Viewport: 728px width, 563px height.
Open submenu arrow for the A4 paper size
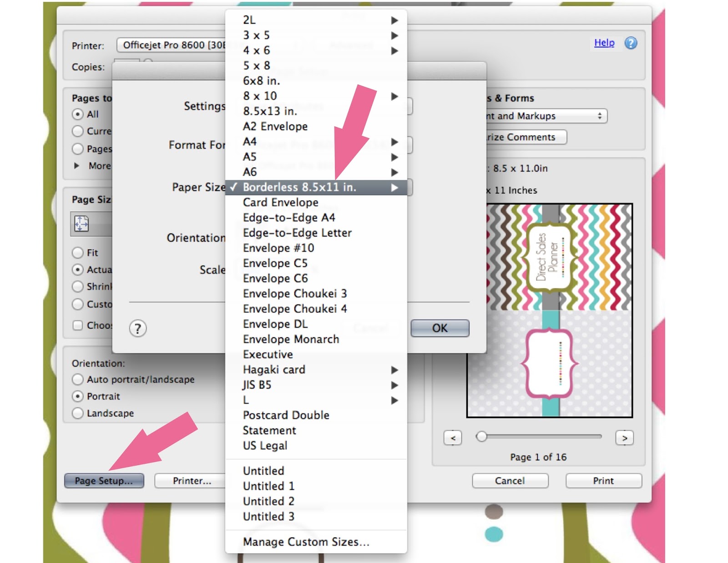[394, 142]
